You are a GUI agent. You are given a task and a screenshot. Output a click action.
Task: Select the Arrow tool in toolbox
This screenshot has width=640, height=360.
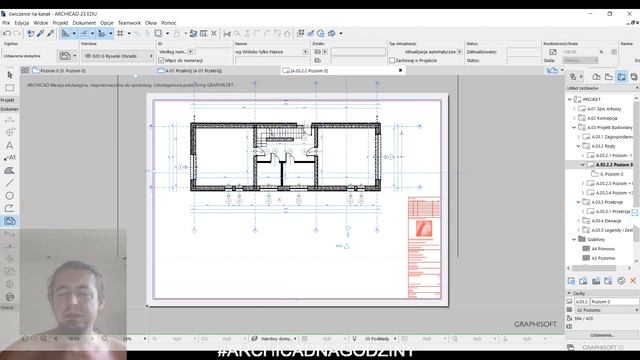10,75
